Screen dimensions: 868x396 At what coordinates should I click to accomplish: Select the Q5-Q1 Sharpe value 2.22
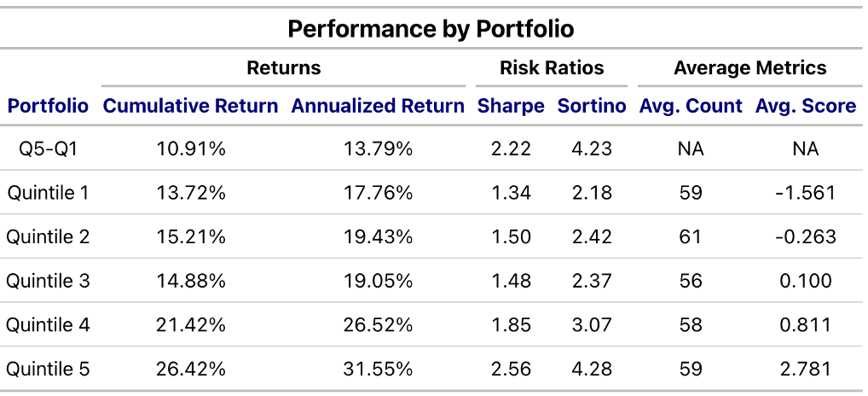(511, 149)
